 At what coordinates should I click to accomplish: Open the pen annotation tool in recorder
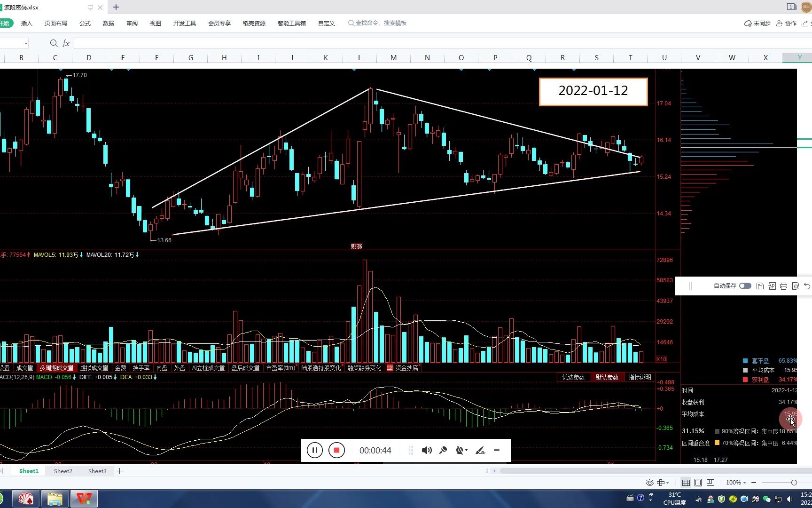(480, 450)
